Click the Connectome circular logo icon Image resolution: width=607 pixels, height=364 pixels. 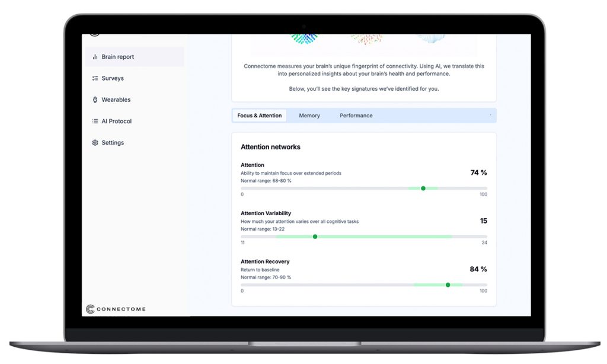tap(91, 309)
